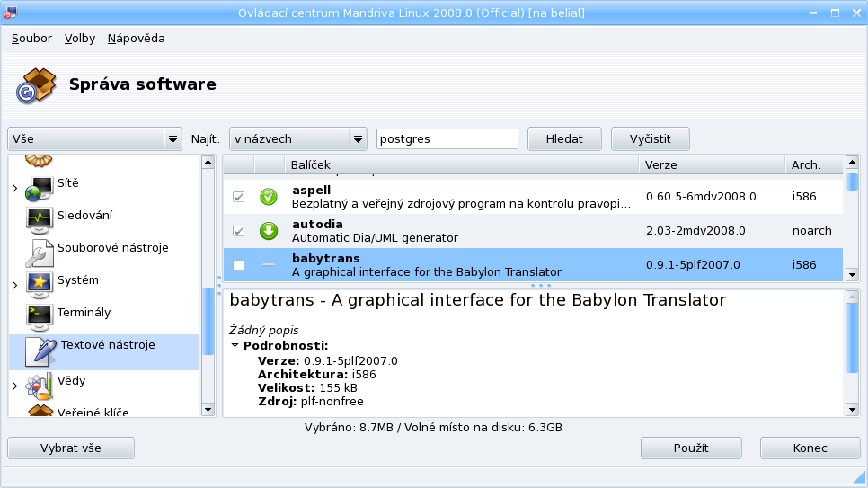Screen dimensions: 868x488
Task: Select the aspell package name
Action: click(311, 190)
